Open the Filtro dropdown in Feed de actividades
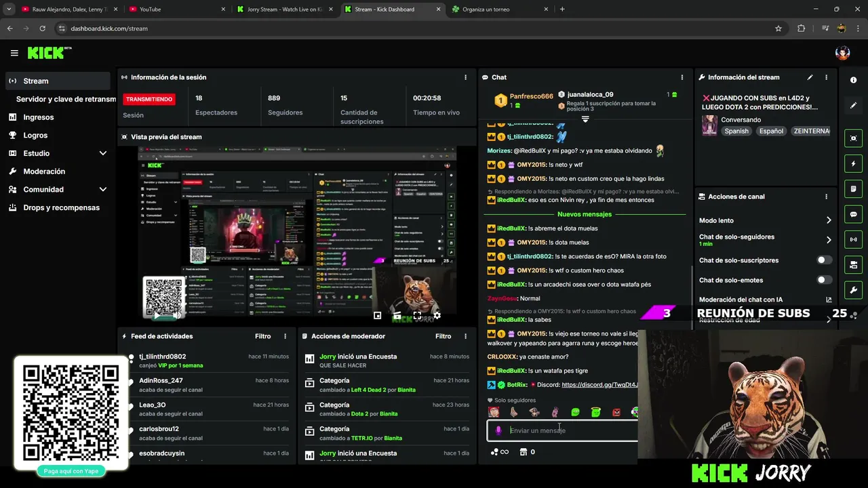 (x=262, y=336)
